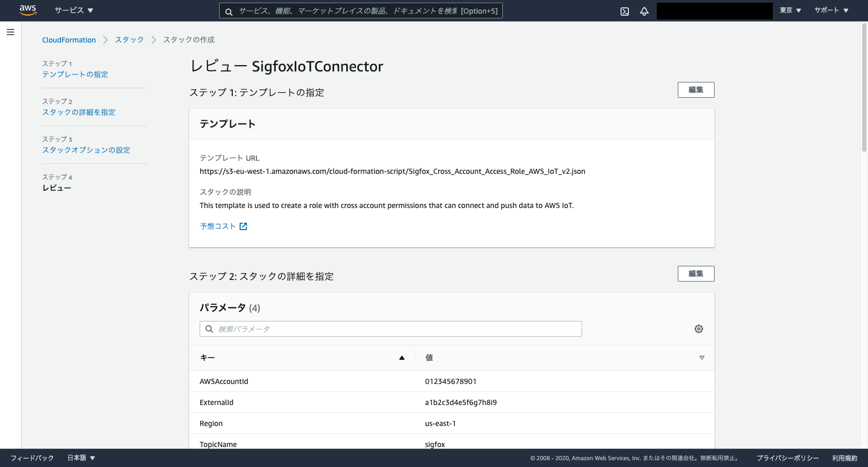
Task: Open the notifications bell icon
Action: [644, 11]
